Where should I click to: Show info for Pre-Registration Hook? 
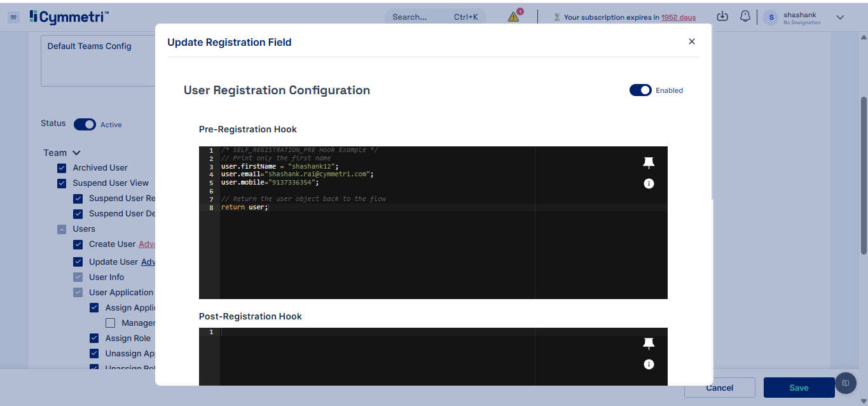click(x=649, y=184)
